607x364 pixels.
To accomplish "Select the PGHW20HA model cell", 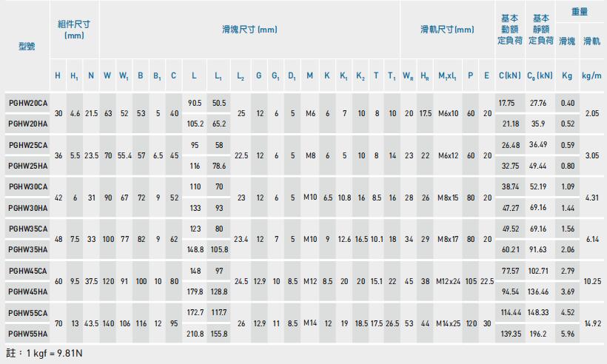I will pos(27,124).
